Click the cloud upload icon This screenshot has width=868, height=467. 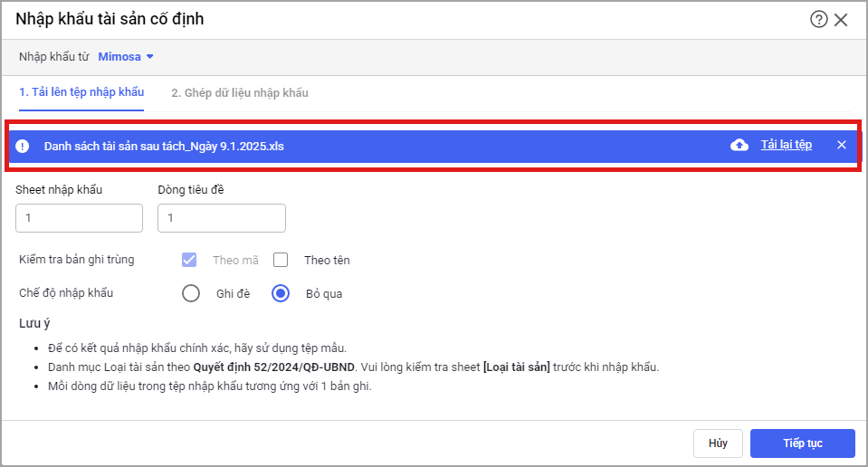click(739, 145)
